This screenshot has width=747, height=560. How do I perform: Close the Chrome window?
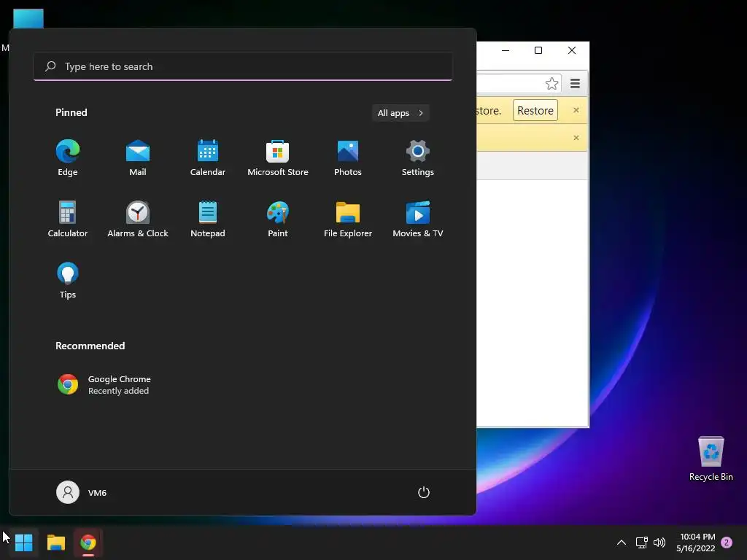pyautogui.click(x=572, y=50)
